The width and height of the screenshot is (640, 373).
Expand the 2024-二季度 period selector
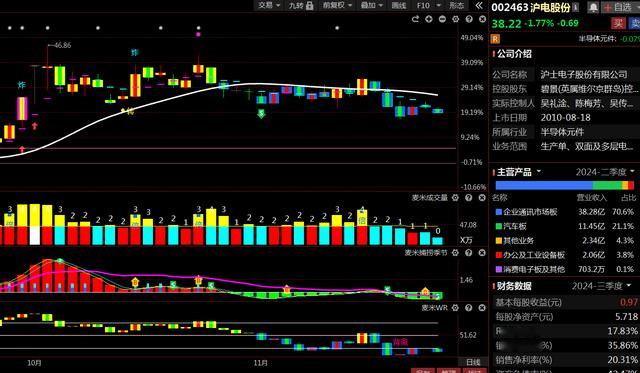605,172
